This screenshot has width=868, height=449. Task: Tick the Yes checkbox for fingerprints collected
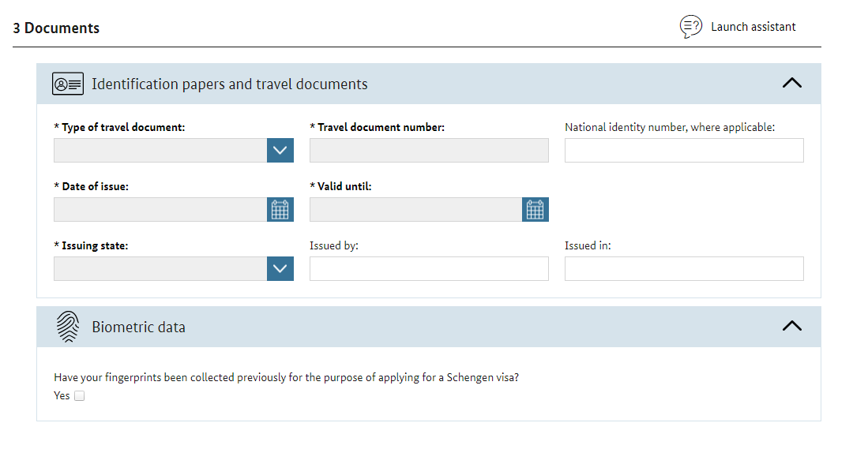pyautogui.click(x=80, y=396)
